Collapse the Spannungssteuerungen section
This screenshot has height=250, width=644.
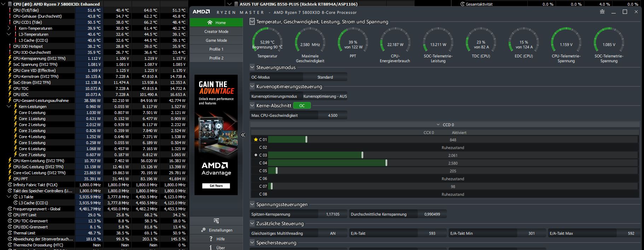point(252,204)
